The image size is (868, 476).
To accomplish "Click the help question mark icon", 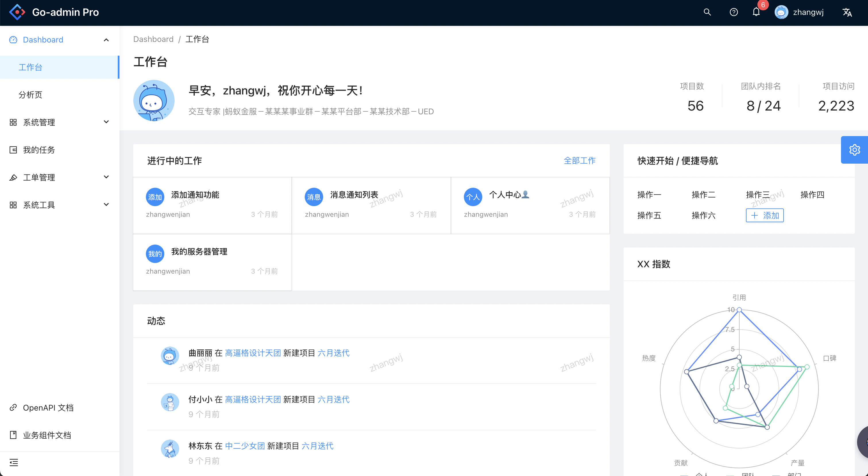I will pos(734,12).
